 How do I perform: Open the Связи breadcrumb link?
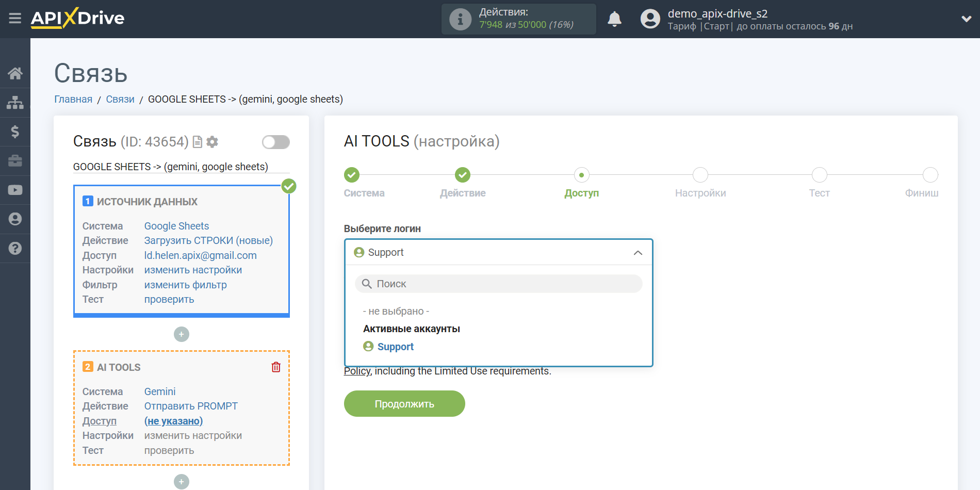click(120, 99)
